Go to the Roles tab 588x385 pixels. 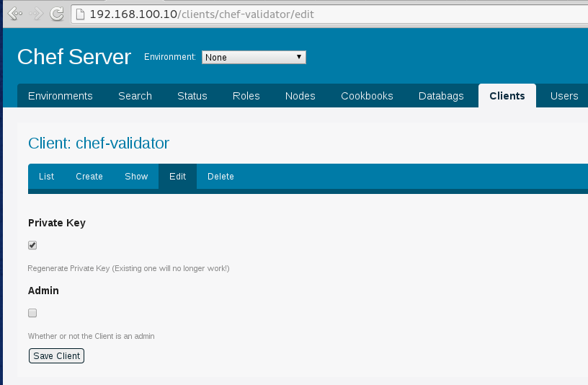246,96
